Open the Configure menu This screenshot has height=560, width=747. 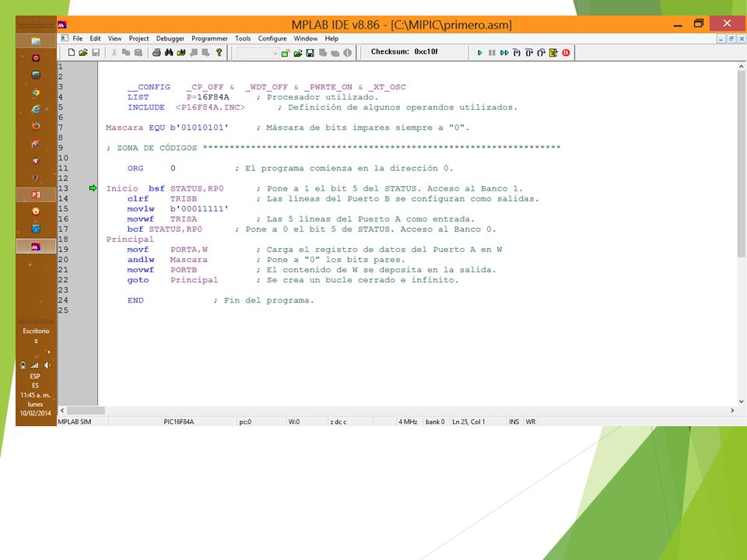(x=272, y=39)
